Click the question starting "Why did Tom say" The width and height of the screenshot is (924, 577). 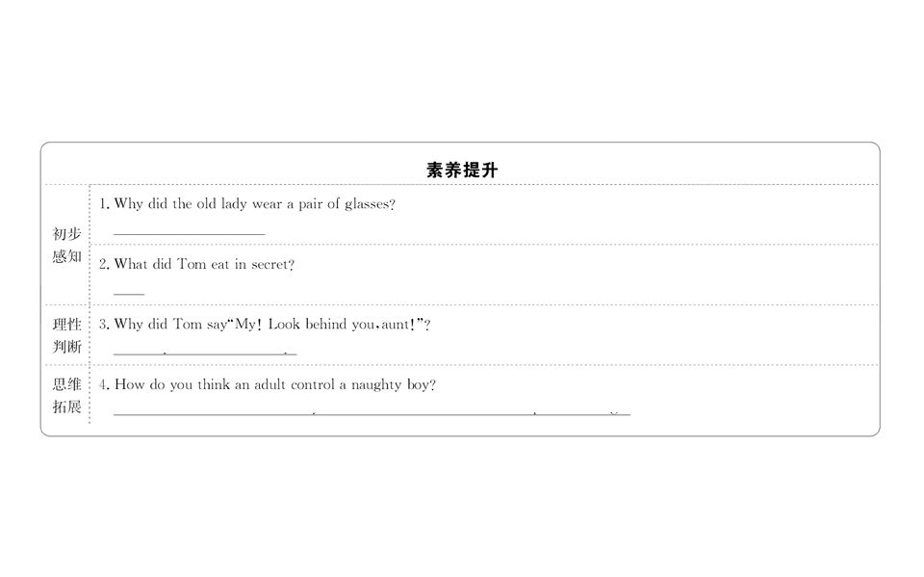[271, 325]
